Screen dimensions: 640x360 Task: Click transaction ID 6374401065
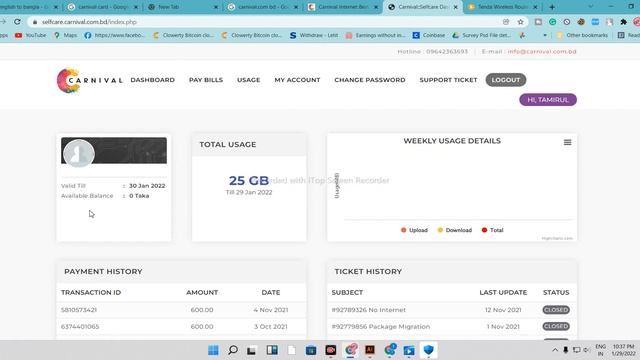(80, 327)
